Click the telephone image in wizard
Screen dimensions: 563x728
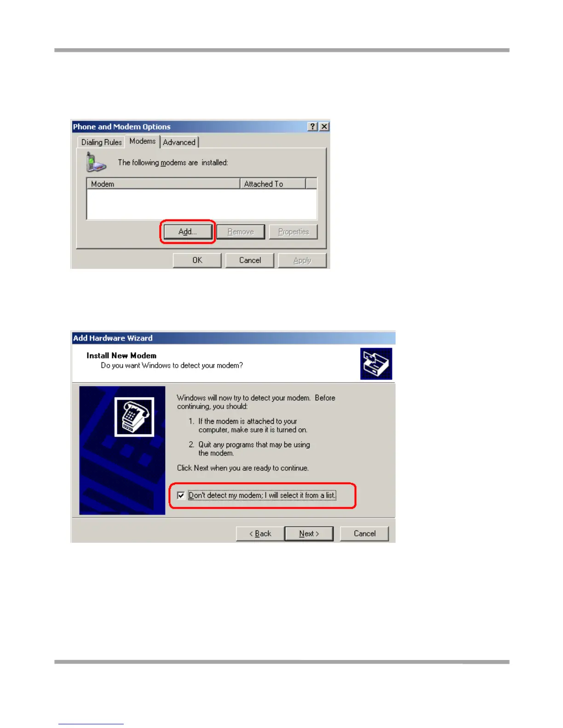tap(134, 417)
